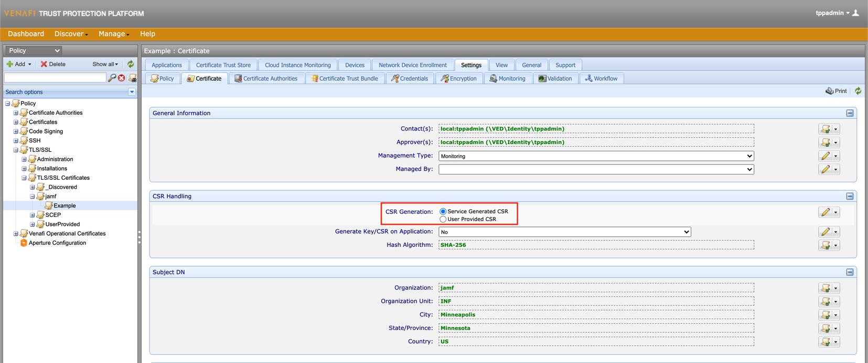Expand the Search options panel
This screenshot has height=363, width=868.
[132, 92]
